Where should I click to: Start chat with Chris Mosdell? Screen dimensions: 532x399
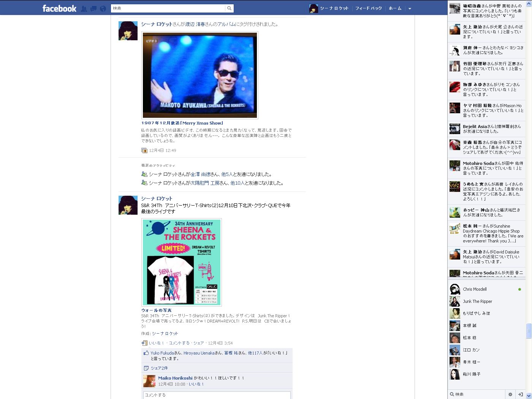(475, 289)
